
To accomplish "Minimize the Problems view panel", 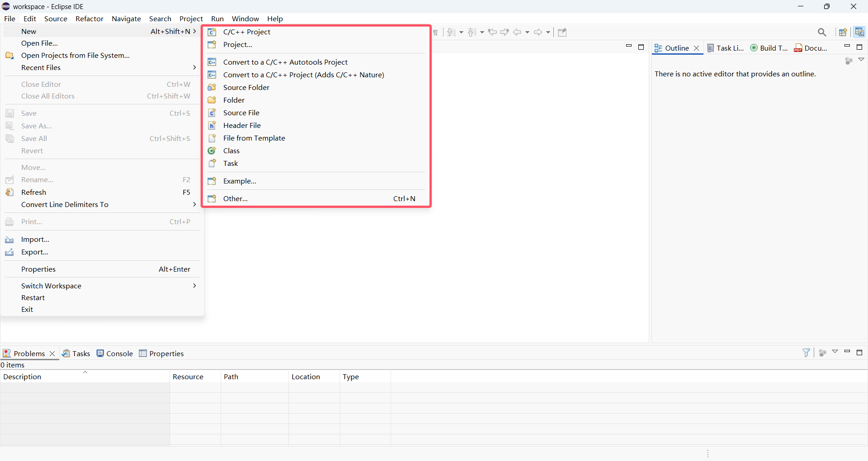I will [847, 351].
